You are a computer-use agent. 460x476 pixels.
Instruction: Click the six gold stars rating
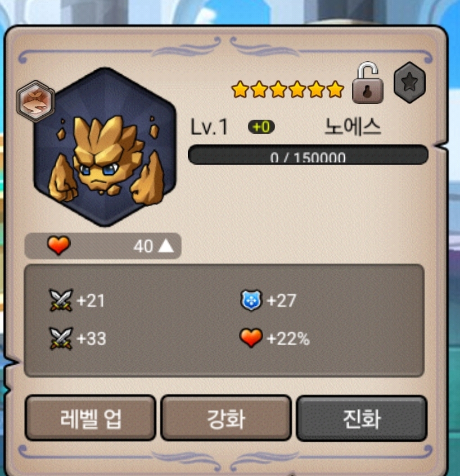point(287,89)
